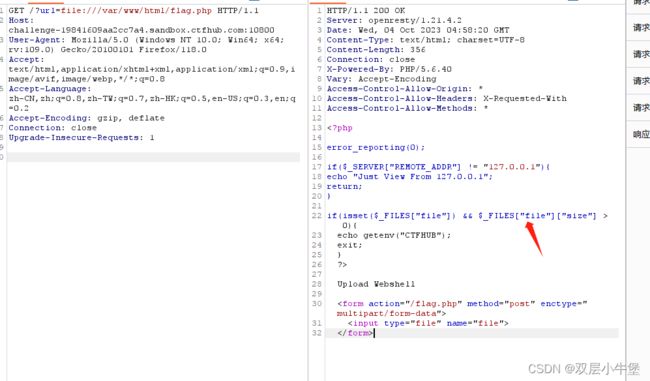Click the echo "Just View From 127.0.0.1" line

(x=410, y=177)
